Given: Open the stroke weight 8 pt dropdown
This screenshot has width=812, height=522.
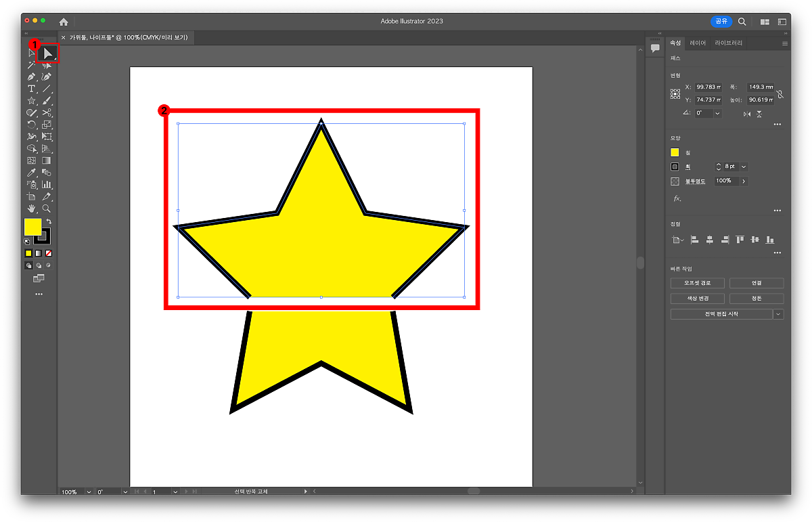Looking at the screenshot, I should pyautogui.click(x=744, y=167).
